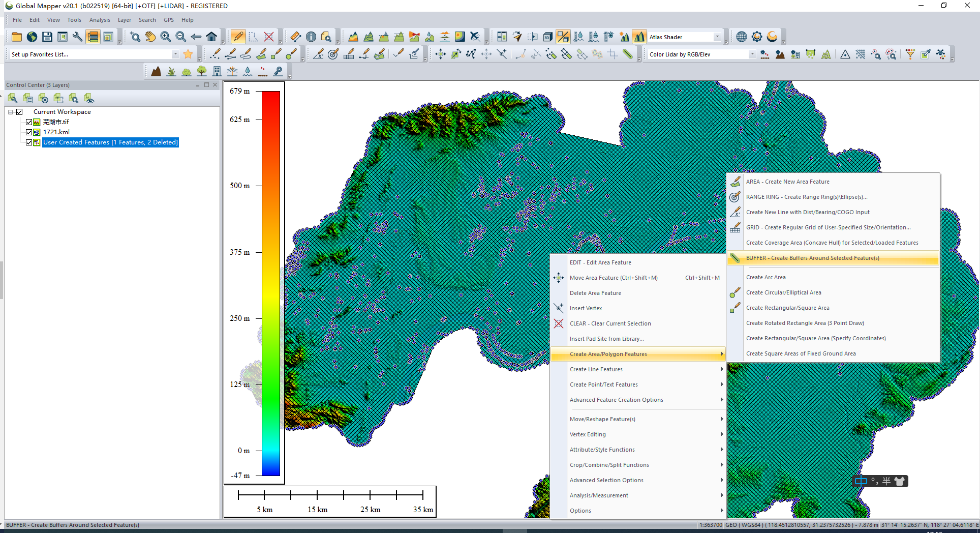Open the Color Lidar by RGB/Elev dropdown
The height and width of the screenshot is (533, 980).
click(752, 54)
